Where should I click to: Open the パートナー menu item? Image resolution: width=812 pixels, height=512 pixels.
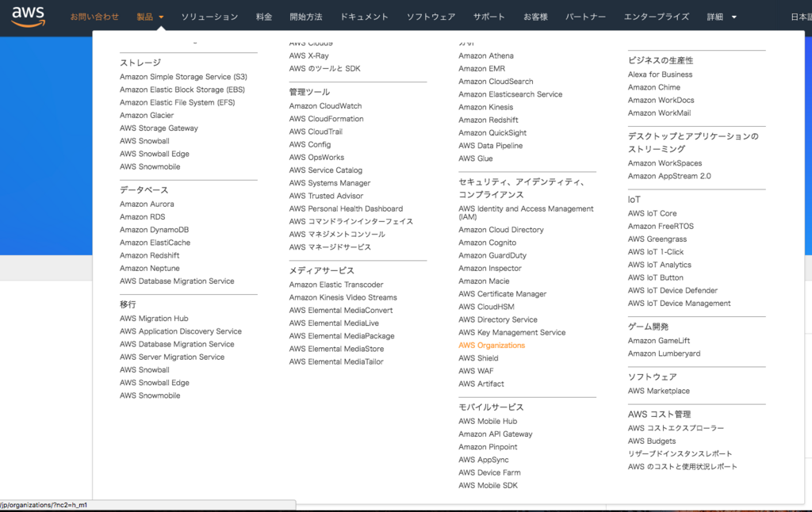pyautogui.click(x=585, y=17)
